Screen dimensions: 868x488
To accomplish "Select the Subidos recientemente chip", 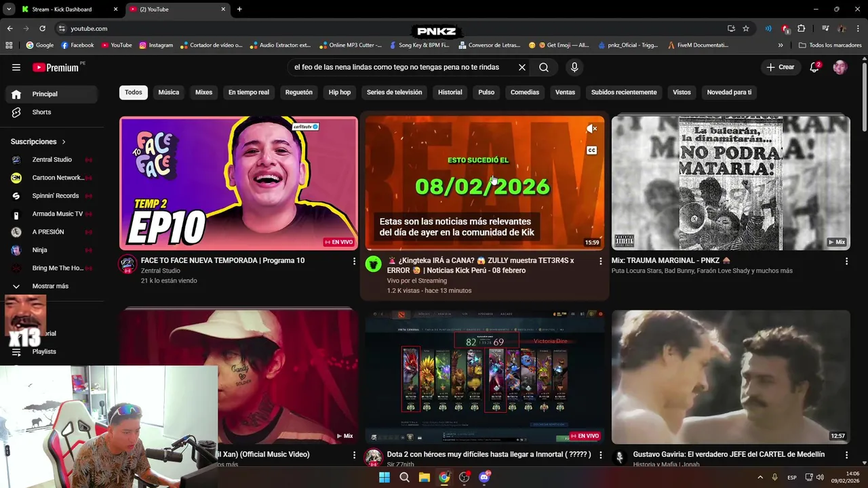I will click(x=624, y=92).
